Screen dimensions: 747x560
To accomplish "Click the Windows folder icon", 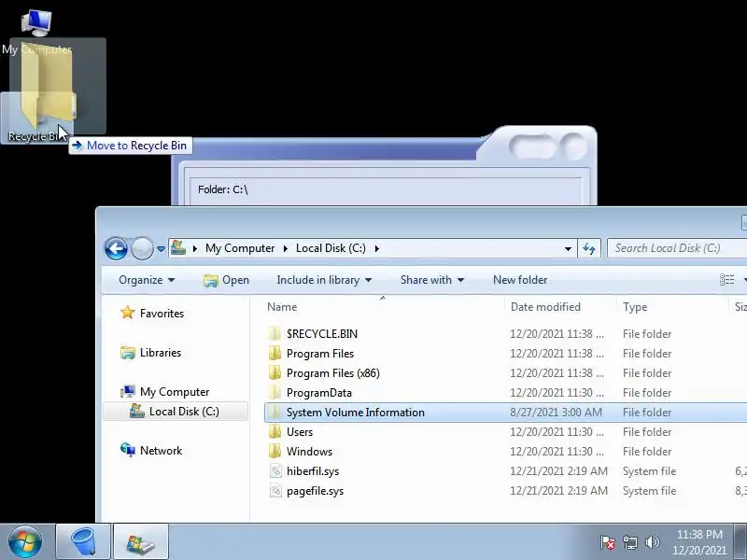I will [x=275, y=452].
